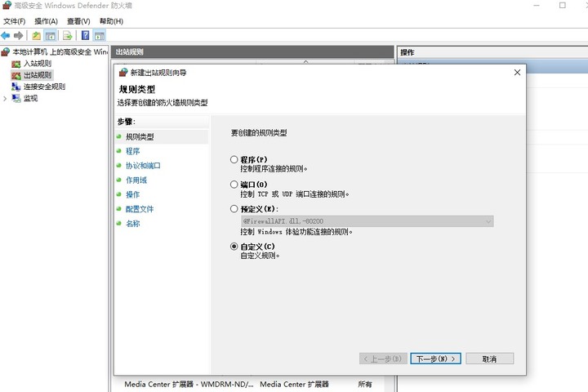The width and height of the screenshot is (588, 392).
Task: Click the 控制 TCP 或 UDP 端口连接的规则 text
Action: click(x=295, y=194)
